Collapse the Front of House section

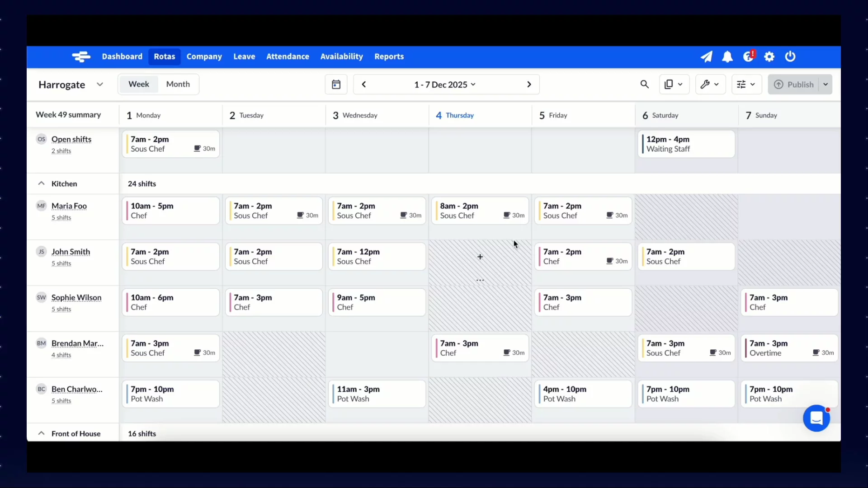(41, 433)
